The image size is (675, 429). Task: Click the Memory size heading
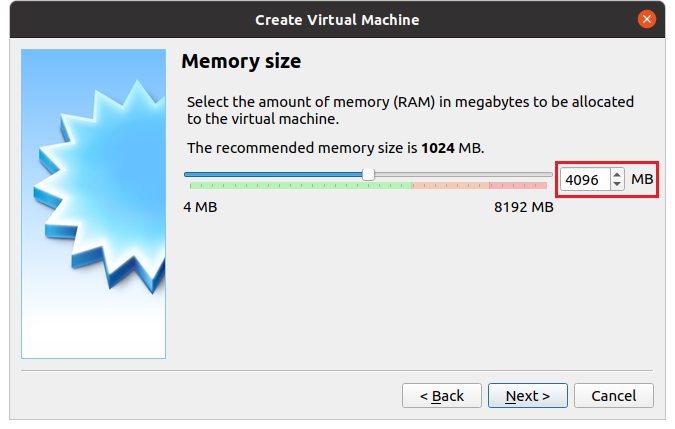[x=241, y=62]
